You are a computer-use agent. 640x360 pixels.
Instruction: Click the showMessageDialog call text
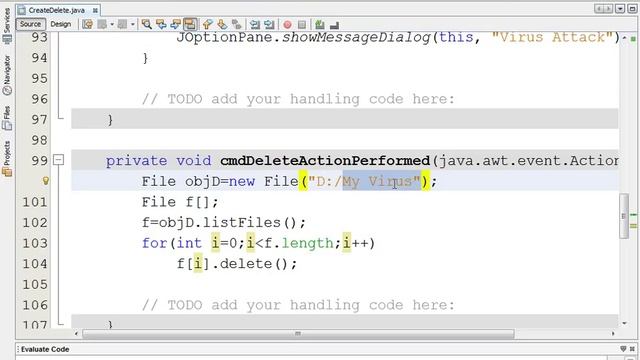tap(356, 38)
